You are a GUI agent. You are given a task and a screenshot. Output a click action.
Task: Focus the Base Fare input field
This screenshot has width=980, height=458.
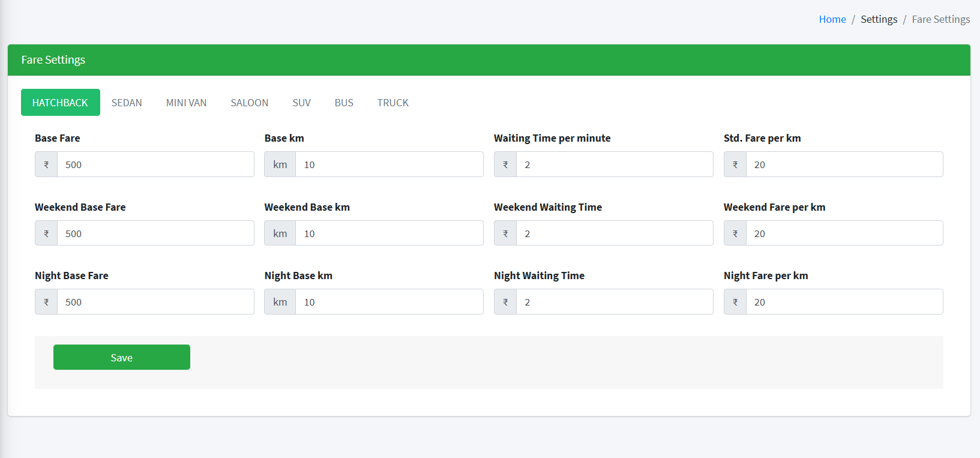pyautogui.click(x=155, y=164)
